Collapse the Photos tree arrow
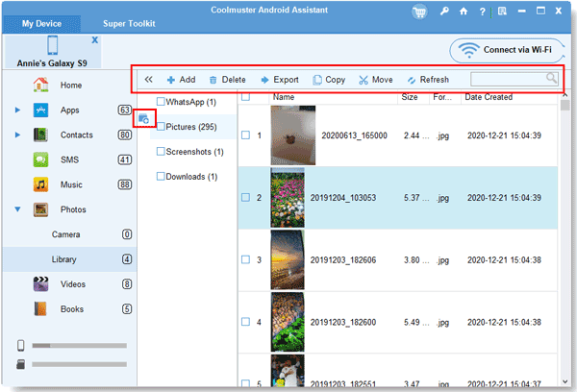The height and width of the screenshot is (392, 577). tap(17, 209)
